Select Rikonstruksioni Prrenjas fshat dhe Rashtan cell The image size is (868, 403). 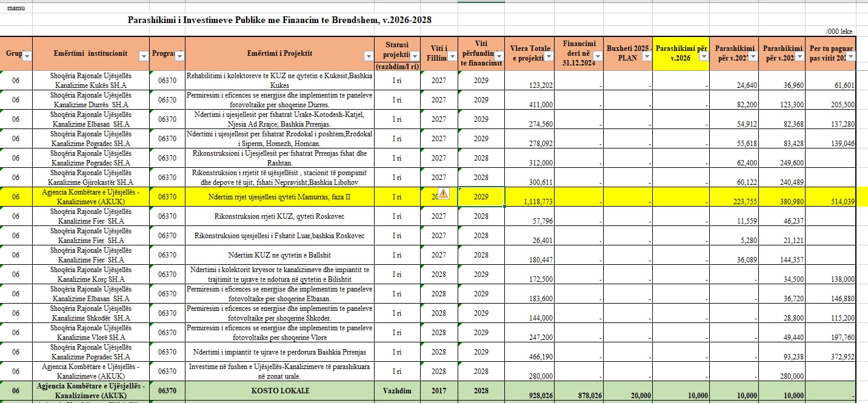click(279, 158)
